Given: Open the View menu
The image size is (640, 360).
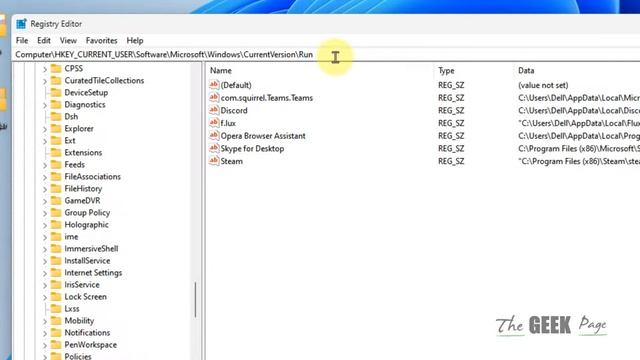Looking at the screenshot, I should point(68,40).
